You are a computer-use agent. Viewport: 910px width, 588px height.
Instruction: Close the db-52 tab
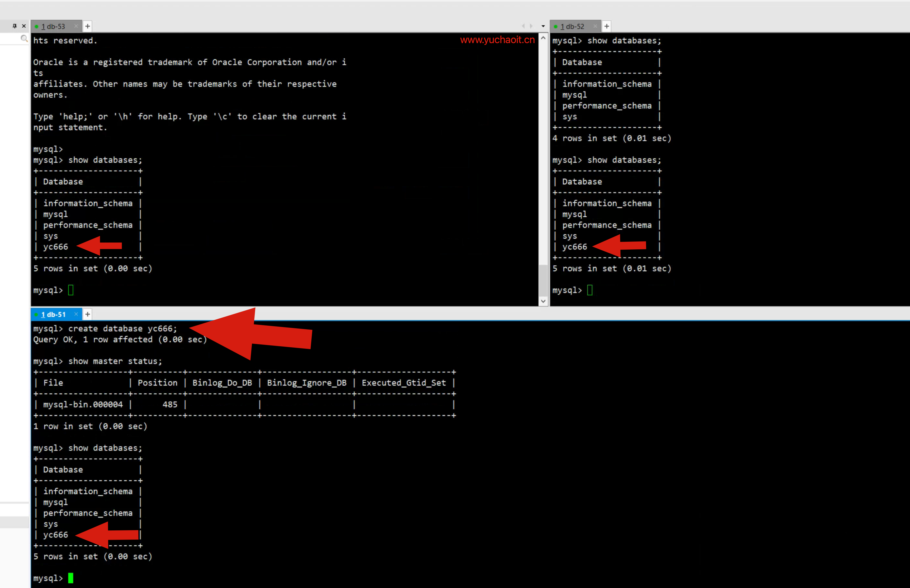pyautogui.click(x=595, y=26)
